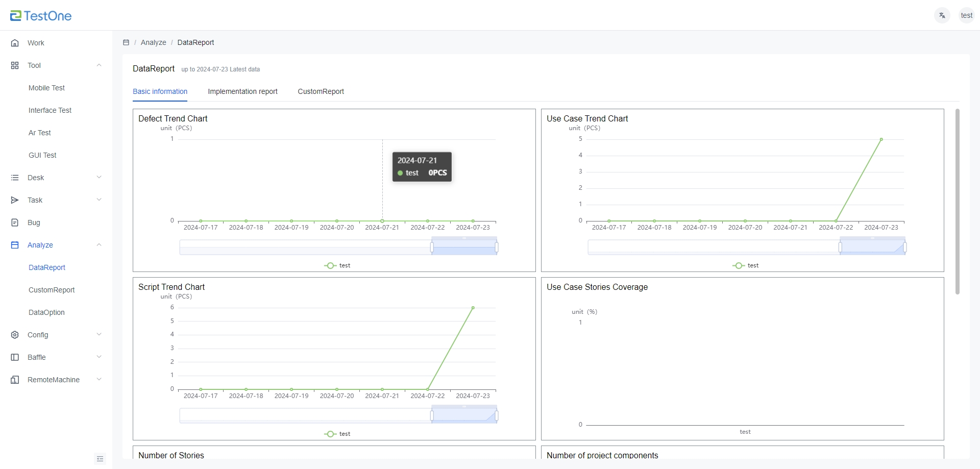
Task: Expand the Config menu chevron
Action: [x=99, y=334]
